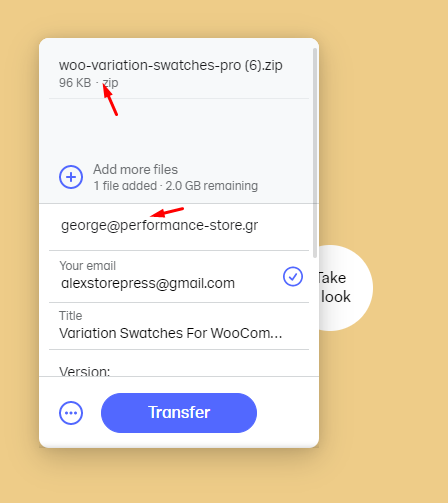Screen dimensions: 448x503
Task: Click the verified email checkmark icon
Action: (x=293, y=276)
